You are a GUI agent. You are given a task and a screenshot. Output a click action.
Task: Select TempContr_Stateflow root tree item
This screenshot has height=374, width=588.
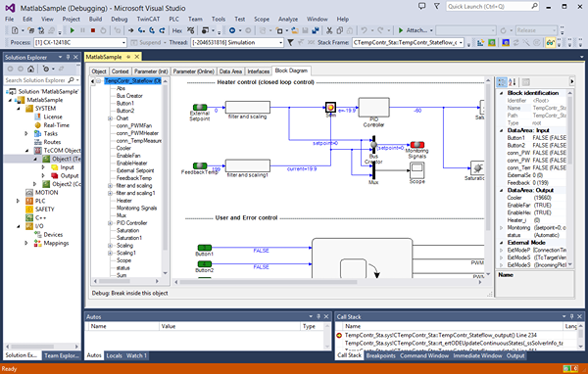(132, 81)
